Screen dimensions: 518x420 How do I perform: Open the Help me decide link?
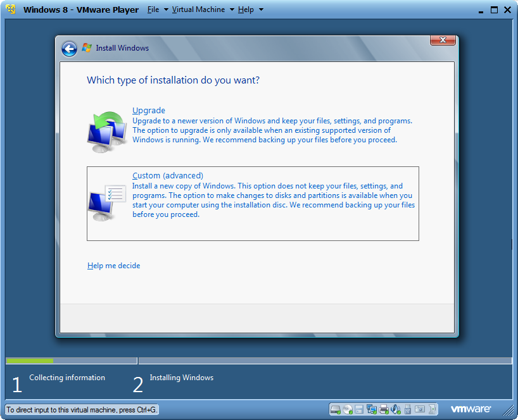(113, 266)
